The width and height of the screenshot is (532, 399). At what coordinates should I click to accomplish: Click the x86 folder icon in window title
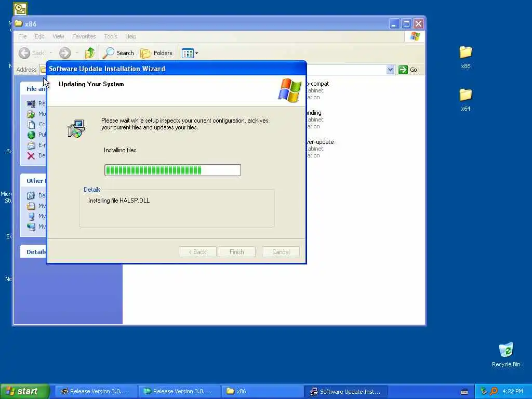click(x=19, y=23)
